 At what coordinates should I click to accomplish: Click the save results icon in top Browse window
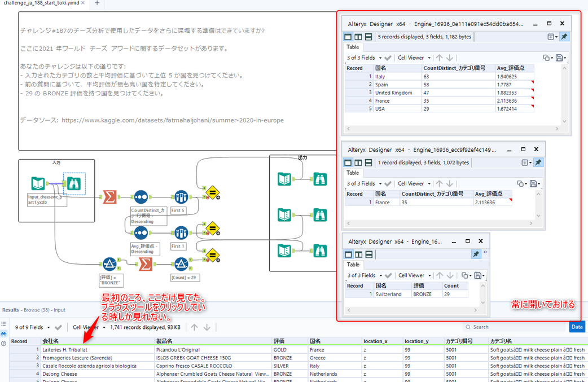click(x=559, y=57)
